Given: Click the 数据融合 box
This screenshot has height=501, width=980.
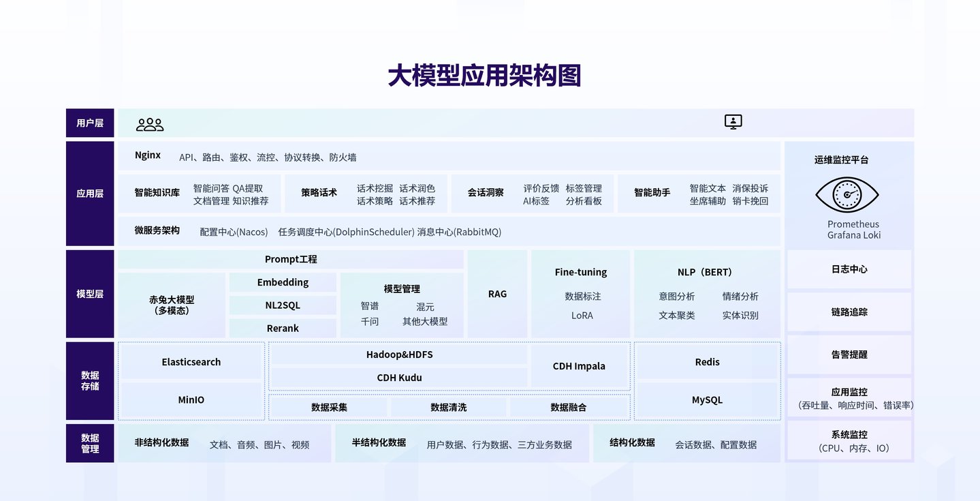Looking at the screenshot, I should point(569,407).
